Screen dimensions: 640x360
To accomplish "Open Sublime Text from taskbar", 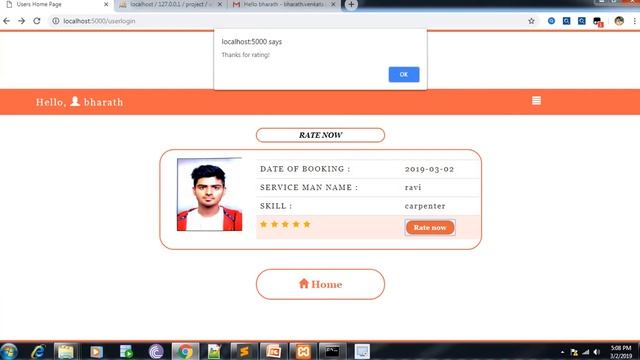I will point(244,351).
